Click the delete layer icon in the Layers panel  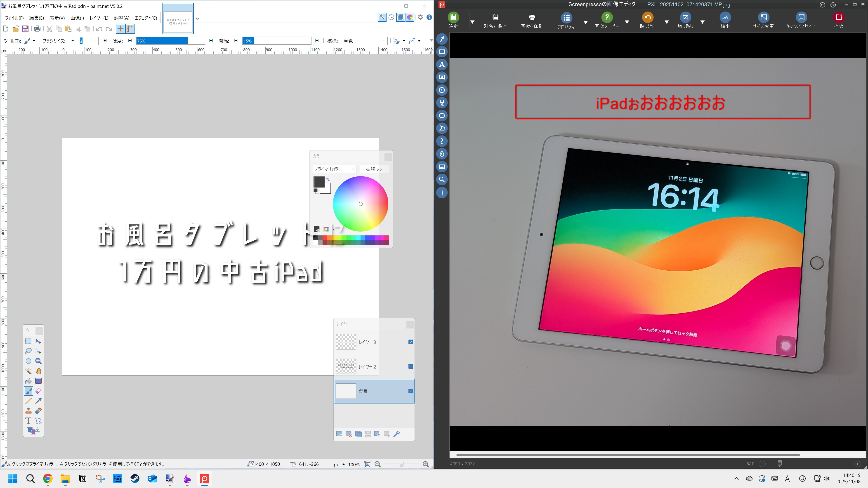coord(349,434)
